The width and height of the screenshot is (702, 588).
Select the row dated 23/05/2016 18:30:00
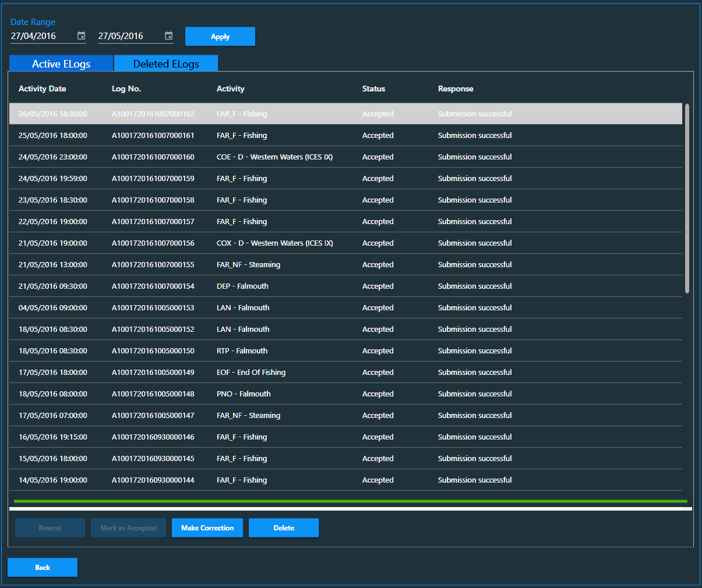(x=345, y=200)
